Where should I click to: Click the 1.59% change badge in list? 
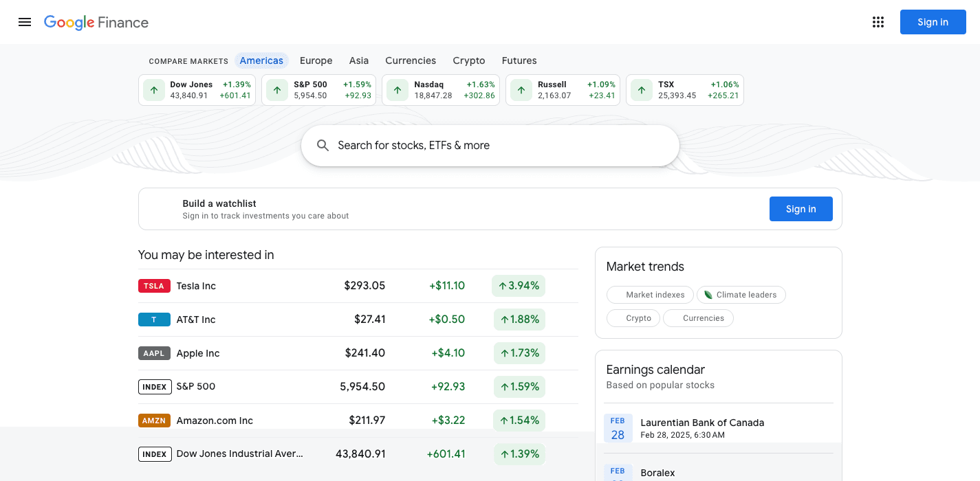pos(519,387)
